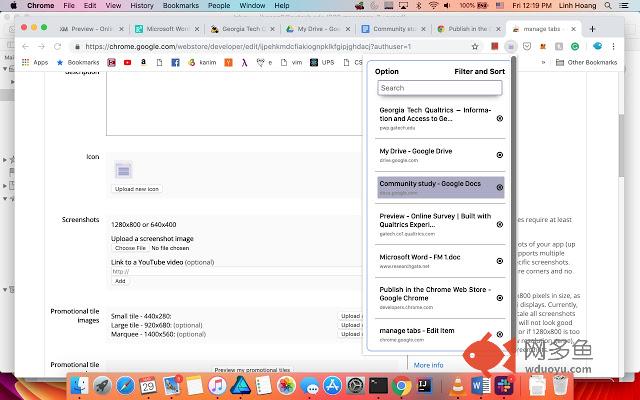640x400 pixels.
Task: Open the Apps bookmarks shortcut
Action: (x=35, y=62)
